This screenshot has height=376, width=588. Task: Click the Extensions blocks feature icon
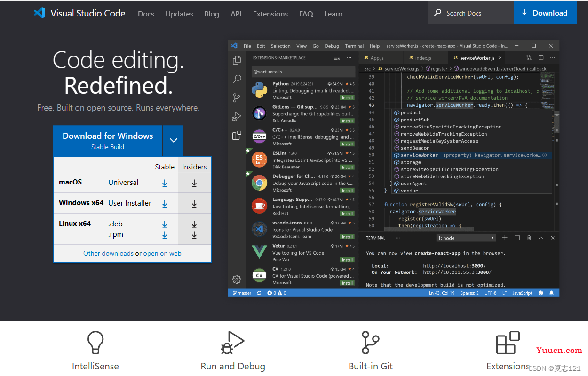508,343
